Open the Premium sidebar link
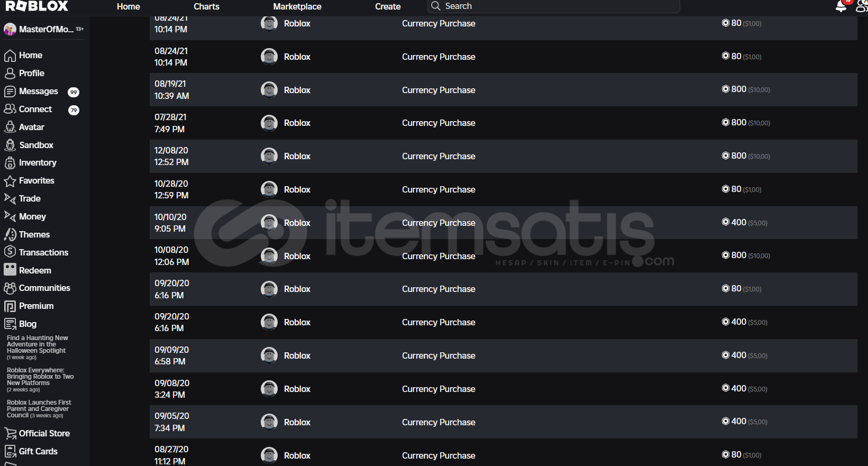Image resolution: width=868 pixels, height=466 pixels. 36,306
